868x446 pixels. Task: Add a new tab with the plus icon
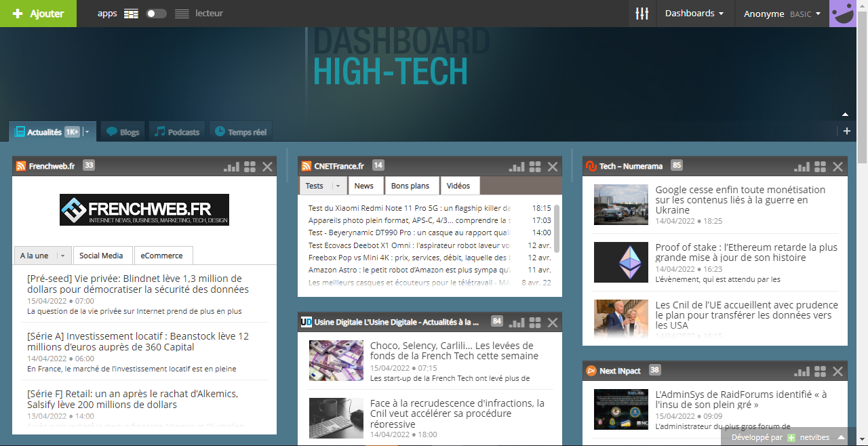pyautogui.click(x=847, y=131)
